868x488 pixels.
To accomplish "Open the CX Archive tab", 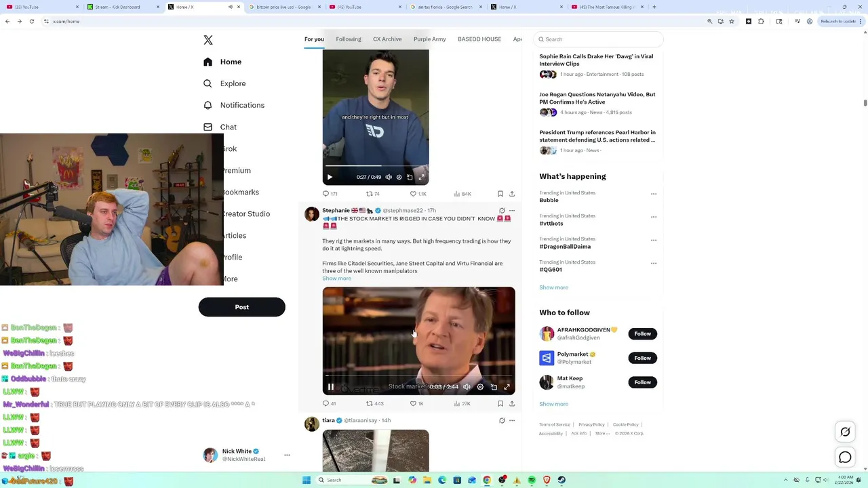I will [387, 39].
